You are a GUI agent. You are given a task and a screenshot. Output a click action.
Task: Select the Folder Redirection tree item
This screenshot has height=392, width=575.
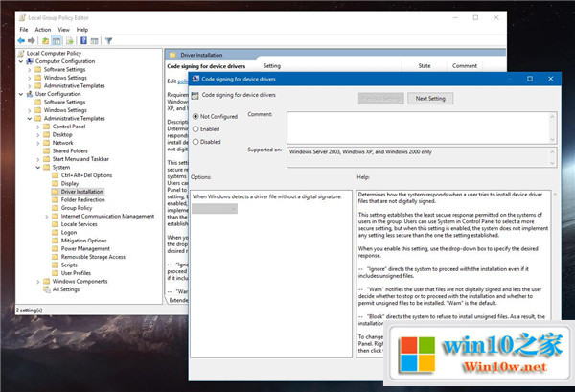(x=82, y=200)
